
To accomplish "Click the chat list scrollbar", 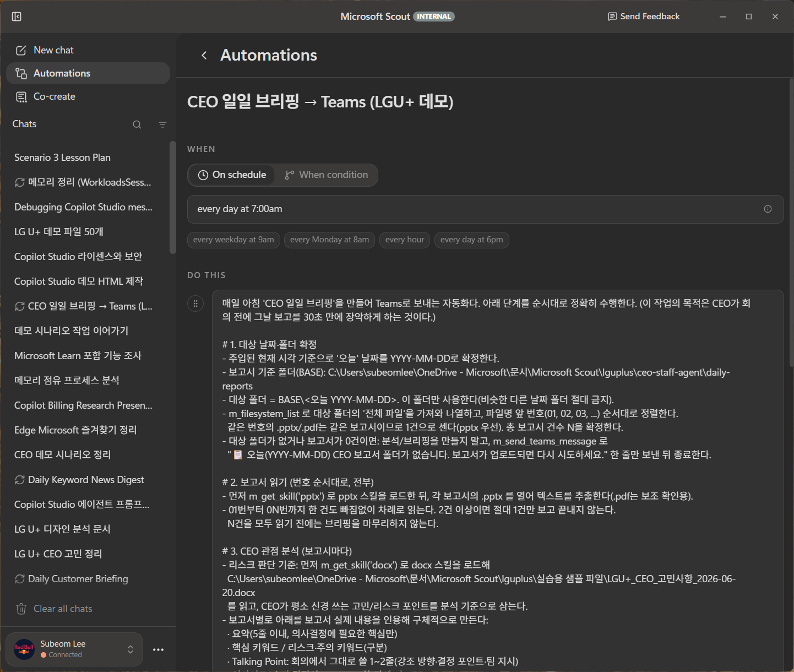I will [172, 198].
